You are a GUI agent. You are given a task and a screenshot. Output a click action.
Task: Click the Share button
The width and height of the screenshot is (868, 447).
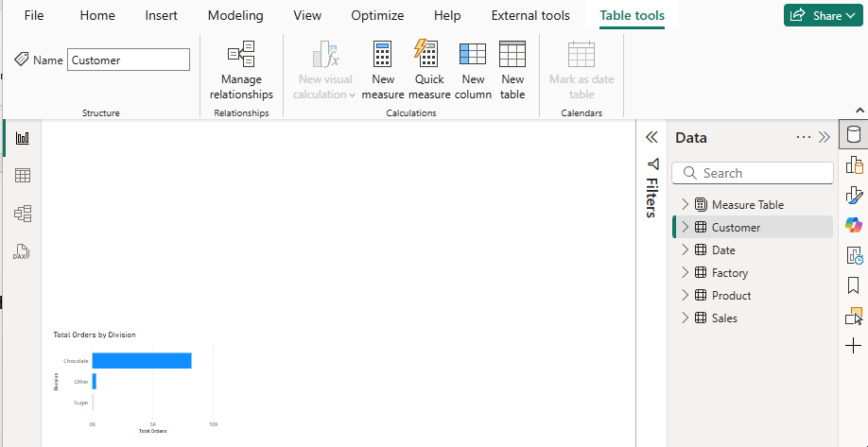pos(824,15)
